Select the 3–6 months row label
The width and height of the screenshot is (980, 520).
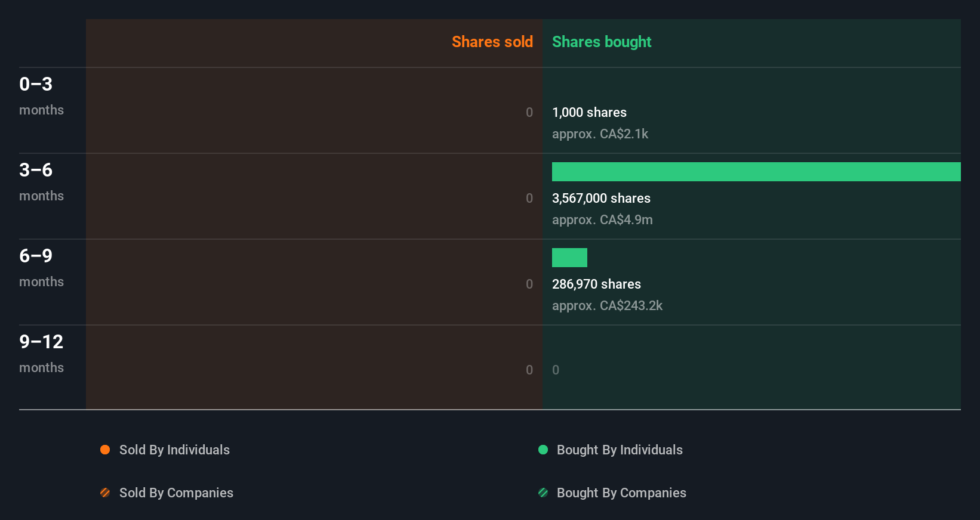point(41,182)
